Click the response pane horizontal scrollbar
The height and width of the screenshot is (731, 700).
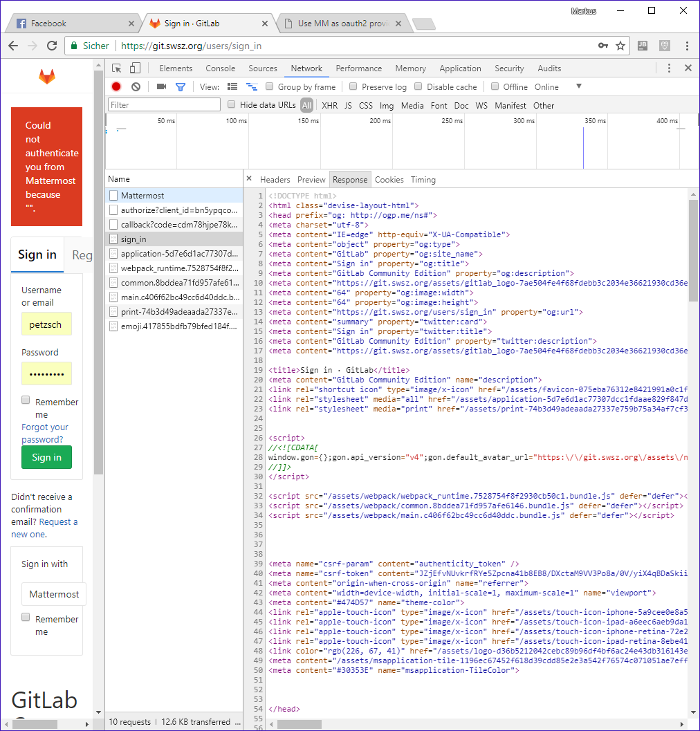299,724
